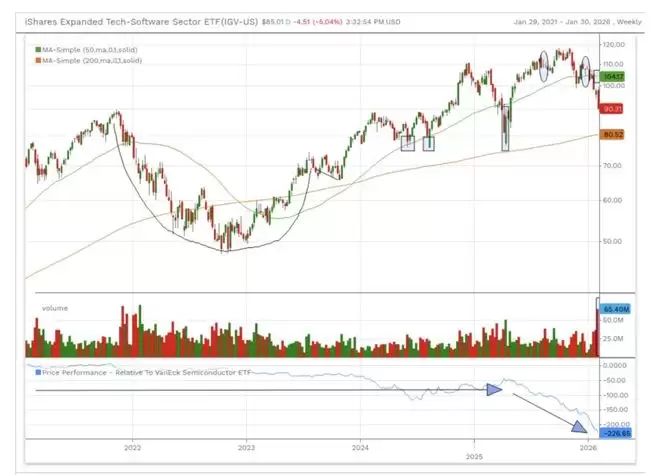Screen dimensions: 660x475
Task: Select the MA-Simple (200) indicator label
Action: point(94,61)
